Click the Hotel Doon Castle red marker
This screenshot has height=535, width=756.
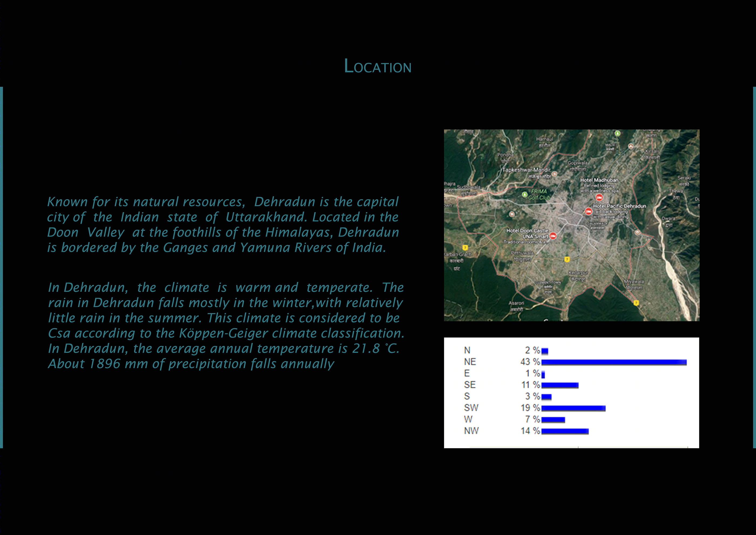(553, 236)
